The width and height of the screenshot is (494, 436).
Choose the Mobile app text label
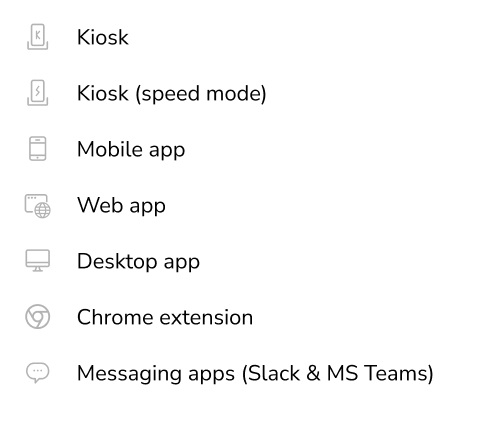pos(131,150)
